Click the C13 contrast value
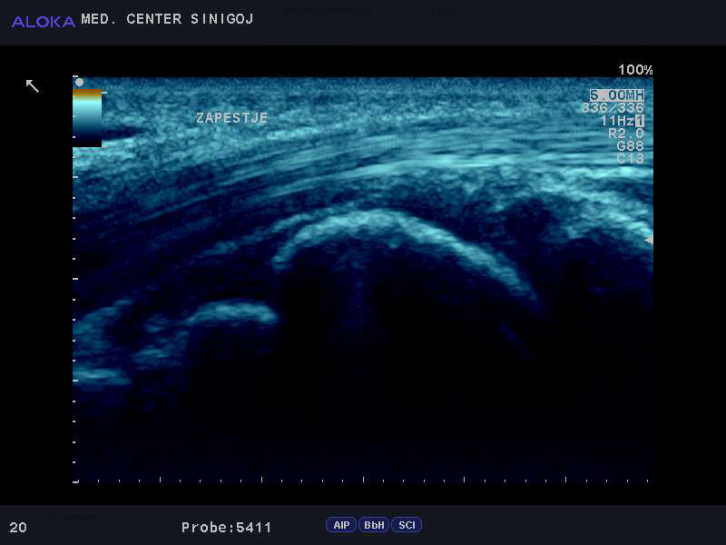Screen dimensions: 726x545 coord(630,159)
